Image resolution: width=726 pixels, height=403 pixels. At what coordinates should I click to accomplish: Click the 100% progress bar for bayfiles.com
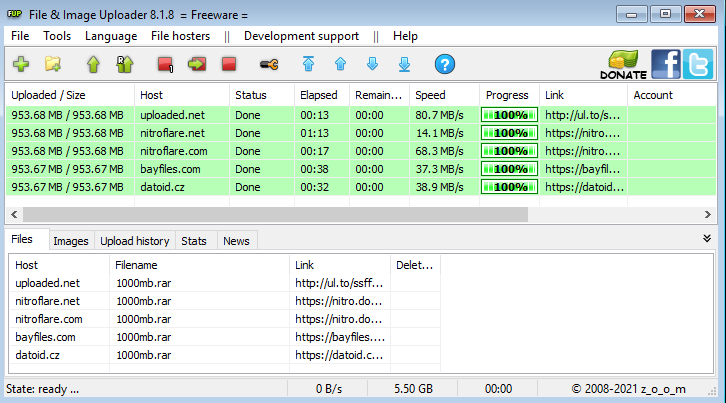508,169
